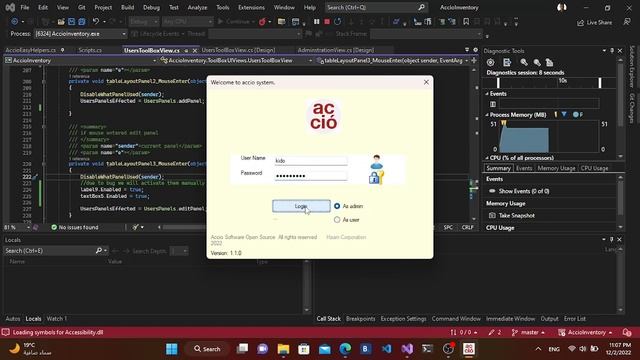Screen dimensions: 640x360
Task: Open the UsersToolBoxView.cs [Design] tab
Action: coord(238,50)
